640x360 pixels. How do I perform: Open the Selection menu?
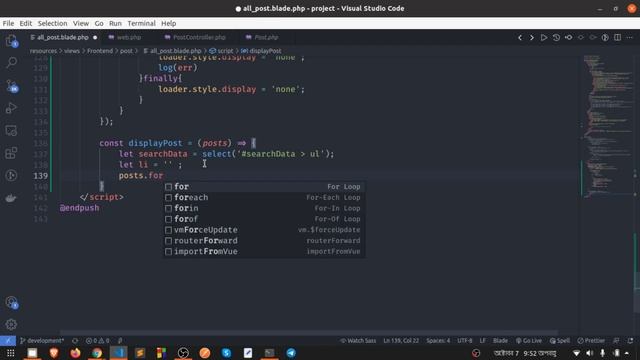coord(52,23)
